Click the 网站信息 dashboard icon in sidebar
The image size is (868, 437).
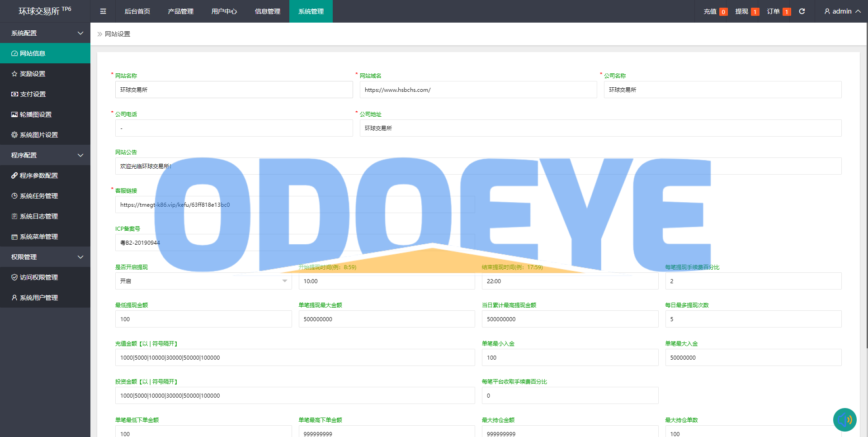pyautogui.click(x=14, y=53)
